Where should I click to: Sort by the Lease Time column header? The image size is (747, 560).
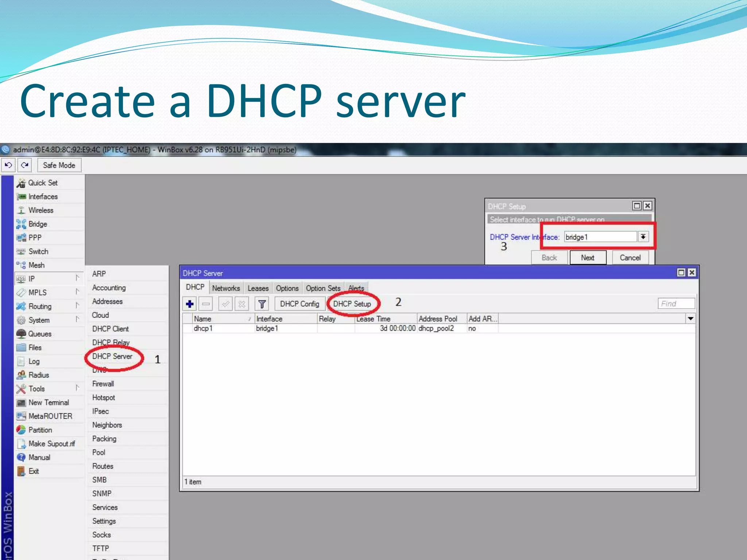pyautogui.click(x=386, y=319)
